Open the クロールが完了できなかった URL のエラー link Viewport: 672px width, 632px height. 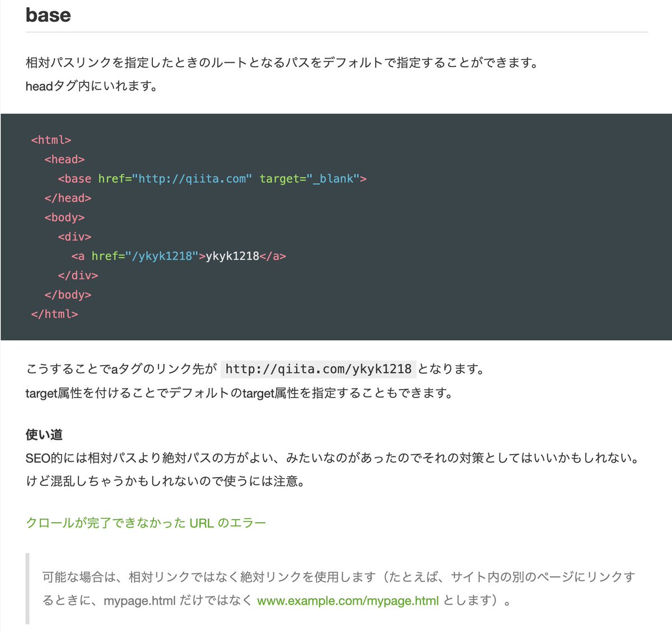[x=146, y=523]
